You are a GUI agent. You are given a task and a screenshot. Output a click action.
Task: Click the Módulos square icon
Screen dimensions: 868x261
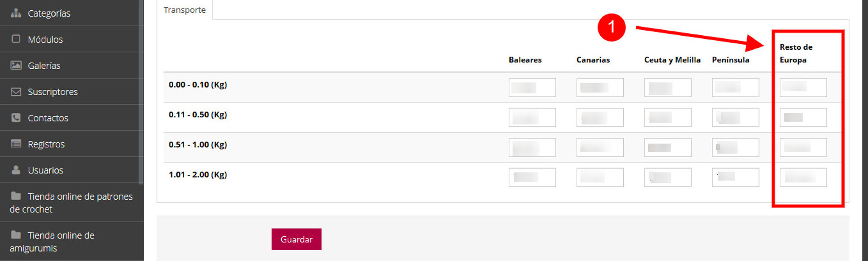[16, 39]
